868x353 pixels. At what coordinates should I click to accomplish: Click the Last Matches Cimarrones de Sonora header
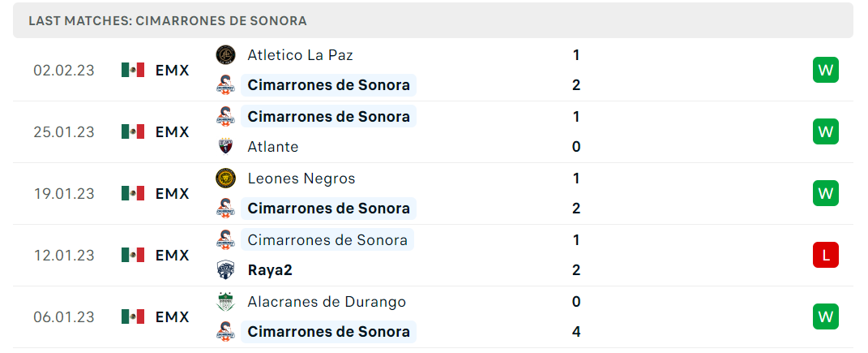(x=168, y=21)
